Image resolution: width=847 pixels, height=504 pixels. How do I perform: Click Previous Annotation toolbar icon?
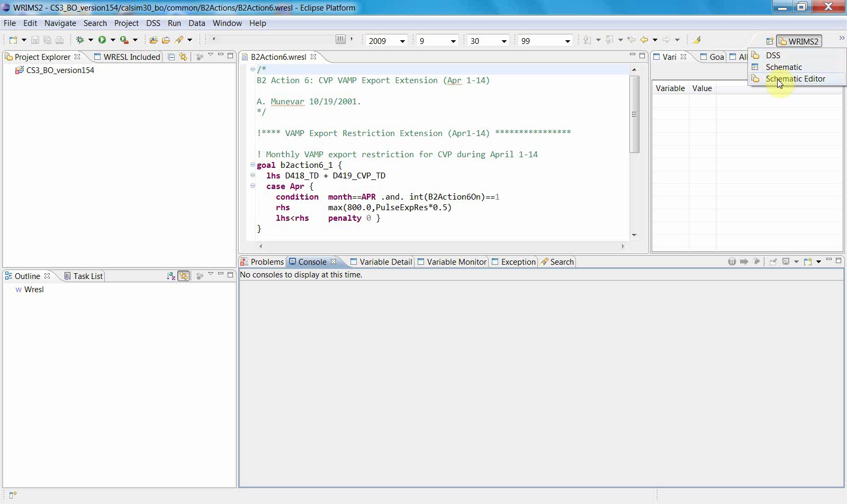609,40
